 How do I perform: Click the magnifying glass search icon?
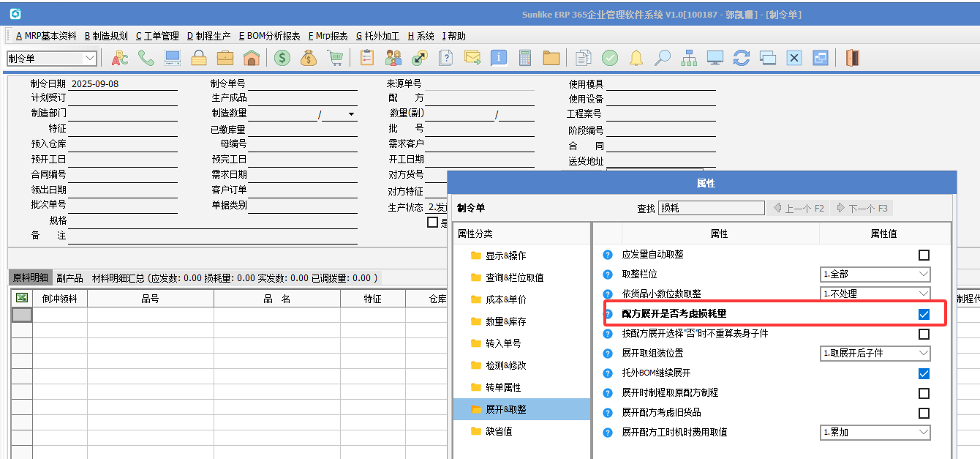663,58
